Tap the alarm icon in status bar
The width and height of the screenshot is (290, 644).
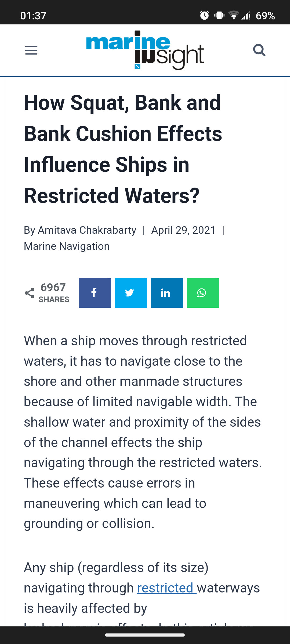coord(204,15)
